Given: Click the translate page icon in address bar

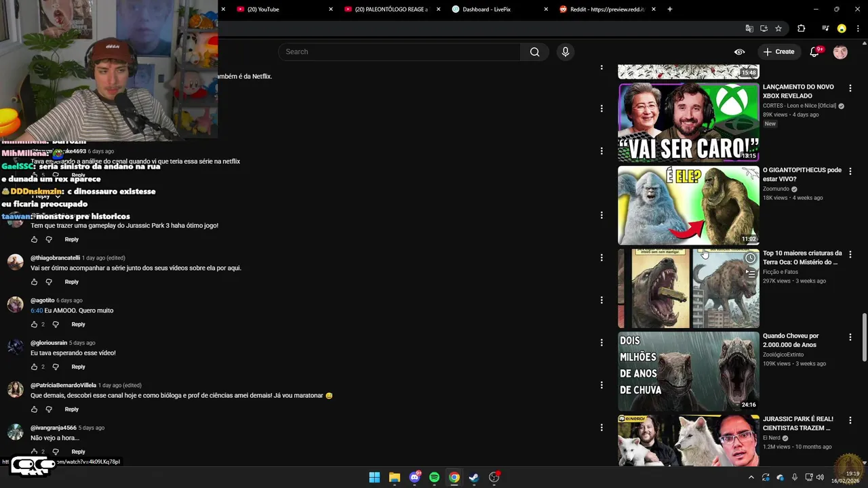Looking at the screenshot, I should [x=749, y=28].
